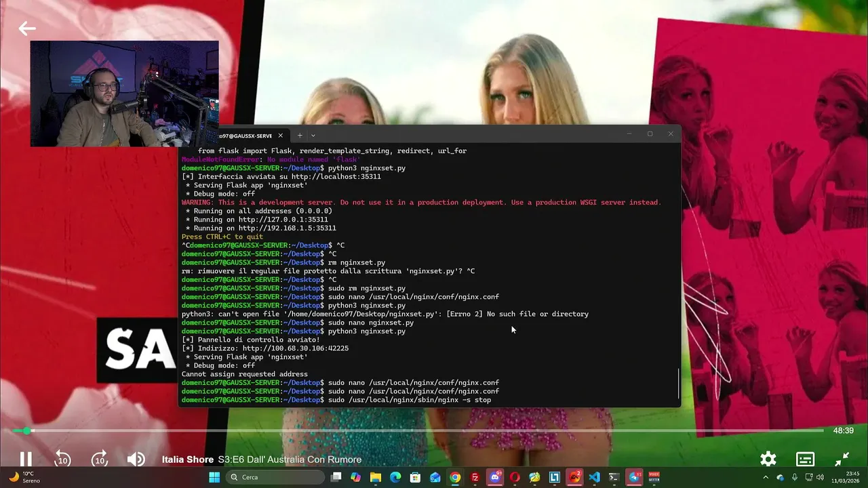Click the Cerca taskbar search box
Image resolution: width=868 pixels, height=488 pixels.
pos(274,477)
